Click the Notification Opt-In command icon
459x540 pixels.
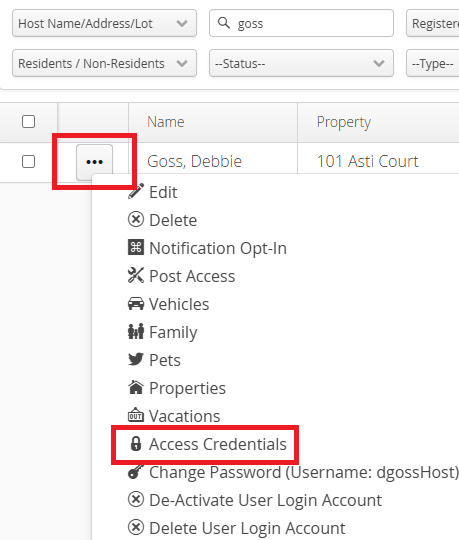pos(136,247)
